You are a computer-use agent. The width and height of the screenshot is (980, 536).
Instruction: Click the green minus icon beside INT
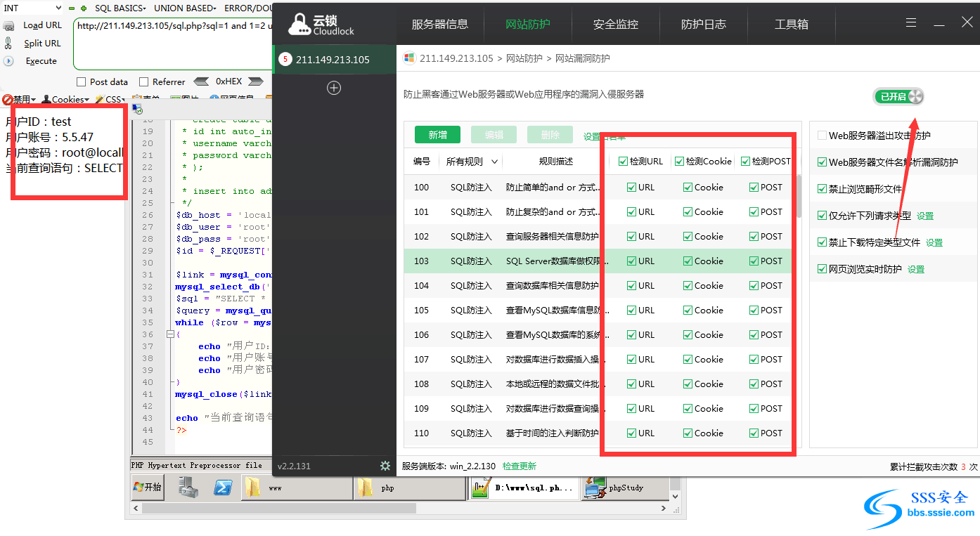click(x=72, y=8)
